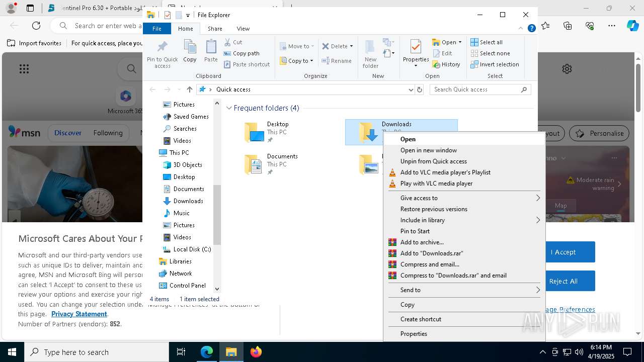
Task: Click the Up one level arrow
Action: [x=189, y=89]
